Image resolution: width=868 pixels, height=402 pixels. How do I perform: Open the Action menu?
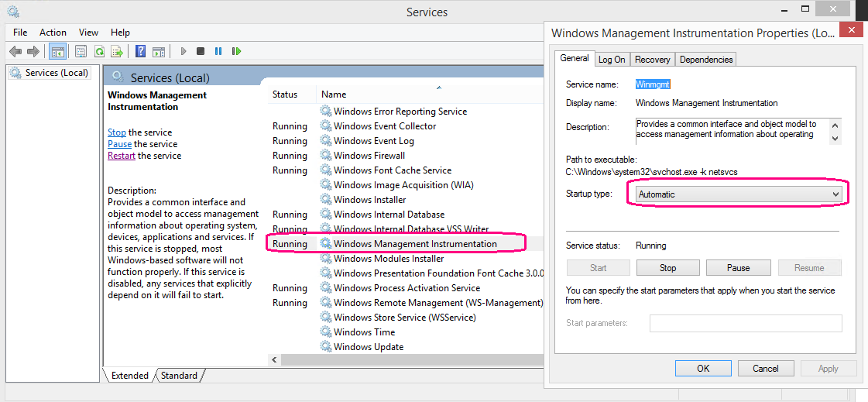pyautogui.click(x=53, y=32)
